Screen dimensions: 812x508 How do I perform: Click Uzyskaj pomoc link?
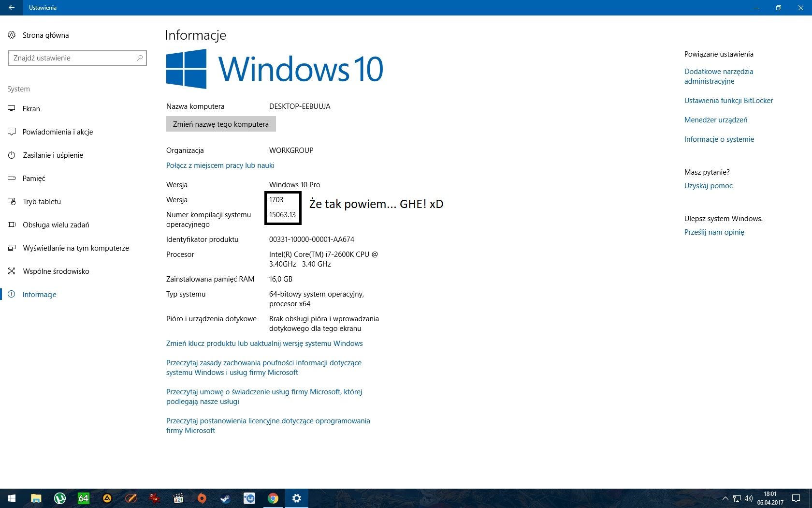(709, 186)
